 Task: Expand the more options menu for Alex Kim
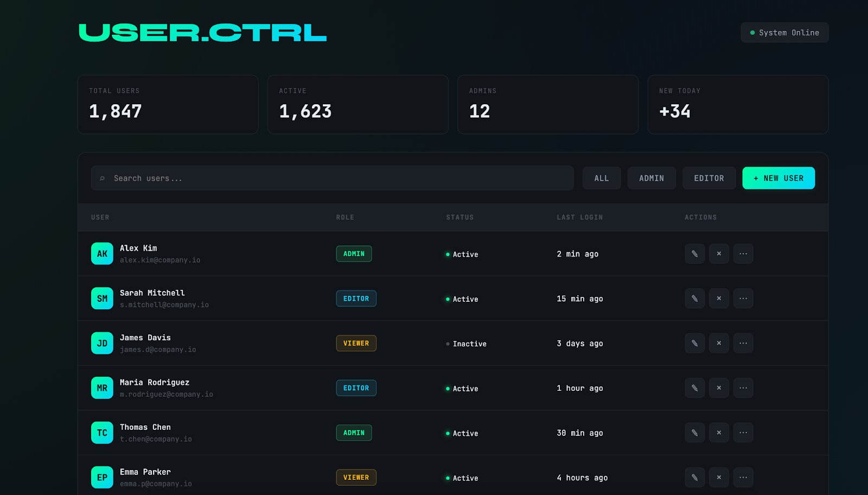pyautogui.click(x=743, y=253)
